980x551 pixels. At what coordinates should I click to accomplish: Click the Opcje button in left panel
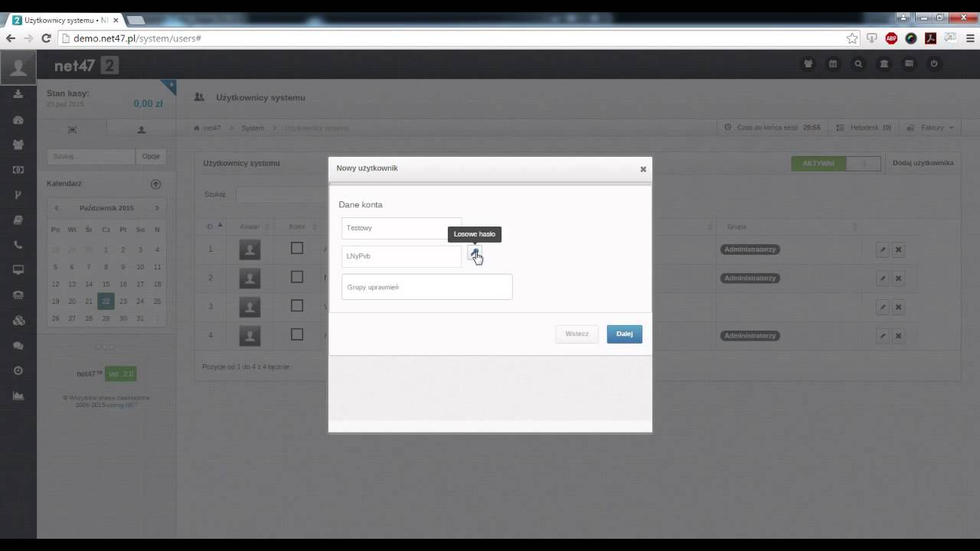coord(151,156)
